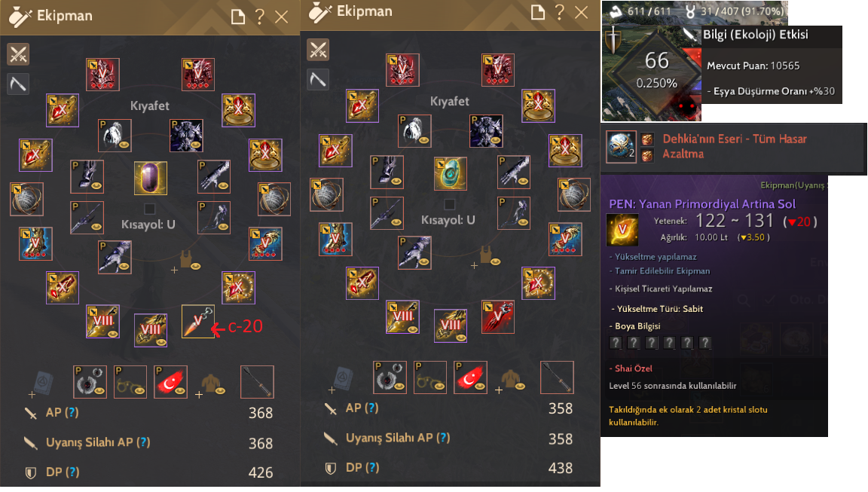This screenshot has height=492, width=868.
Task: Toggle the checkbox under Kıyafet in left panel
Action: coord(149,209)
